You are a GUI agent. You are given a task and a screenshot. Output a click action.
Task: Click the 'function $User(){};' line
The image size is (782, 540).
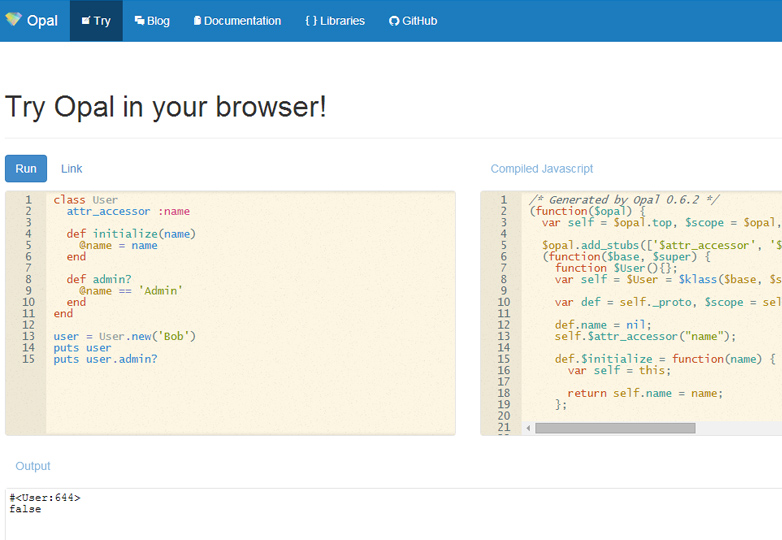pos(616,268)
